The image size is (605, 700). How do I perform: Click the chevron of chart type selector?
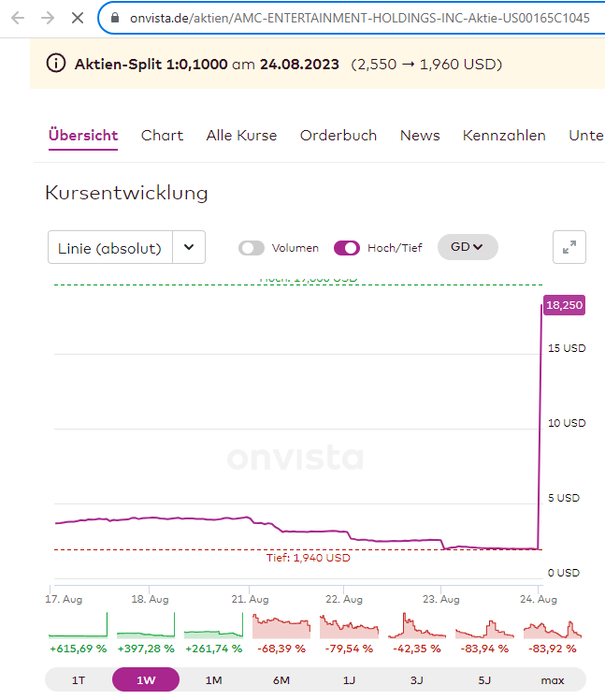click(x=189, y=247)
